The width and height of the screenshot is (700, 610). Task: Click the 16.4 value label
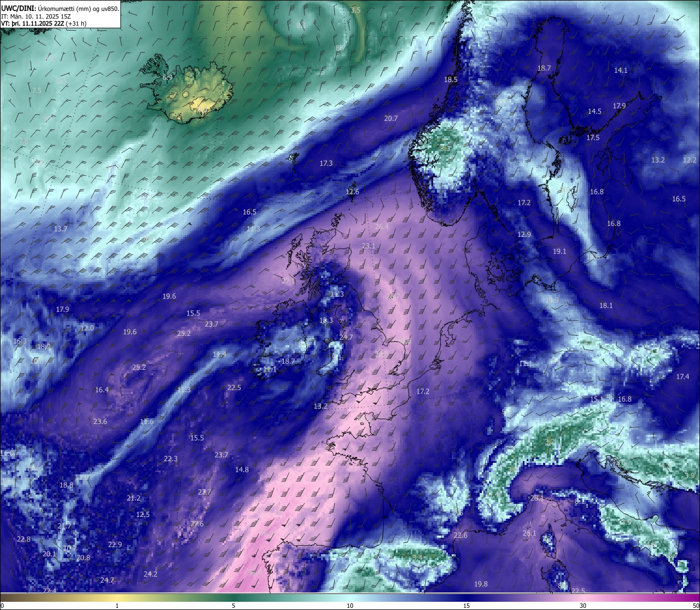[x=102, y=390]
